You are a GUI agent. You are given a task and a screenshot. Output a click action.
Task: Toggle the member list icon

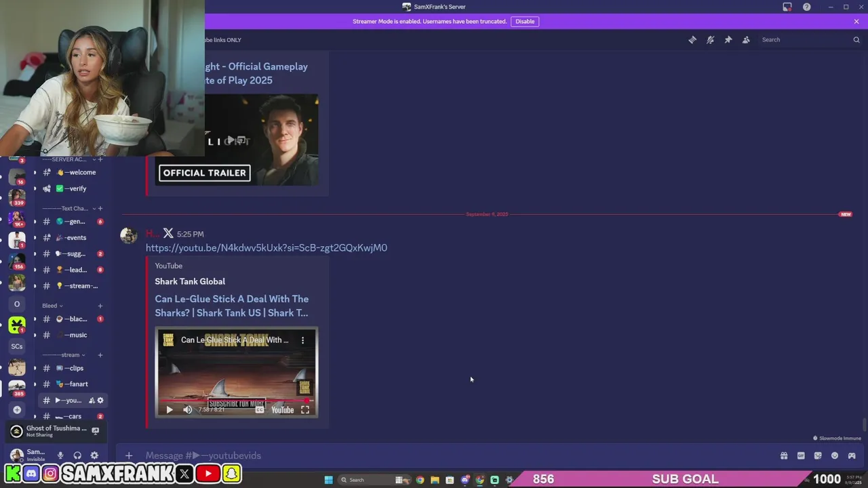[746, 40]
